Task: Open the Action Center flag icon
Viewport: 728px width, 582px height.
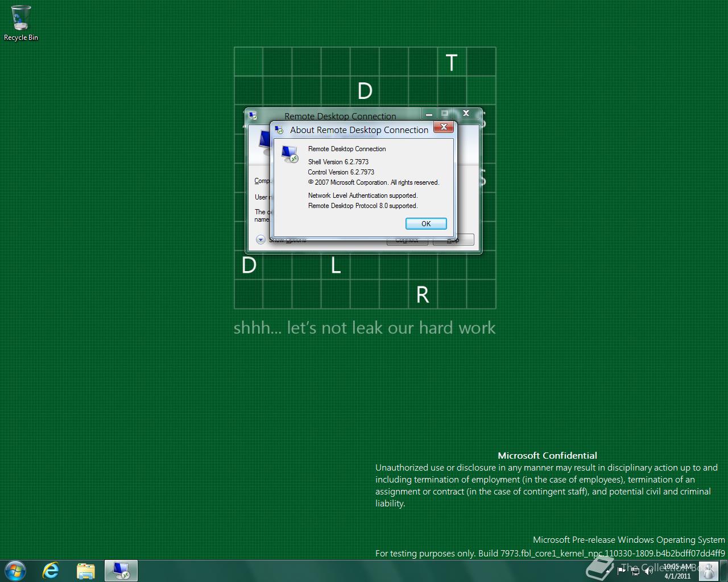Action: (622, 571)
